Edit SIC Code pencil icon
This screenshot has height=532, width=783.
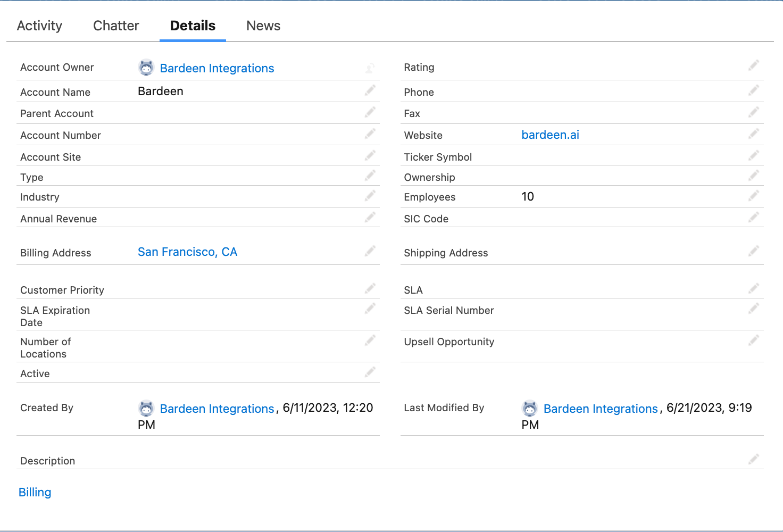point(754,217)
